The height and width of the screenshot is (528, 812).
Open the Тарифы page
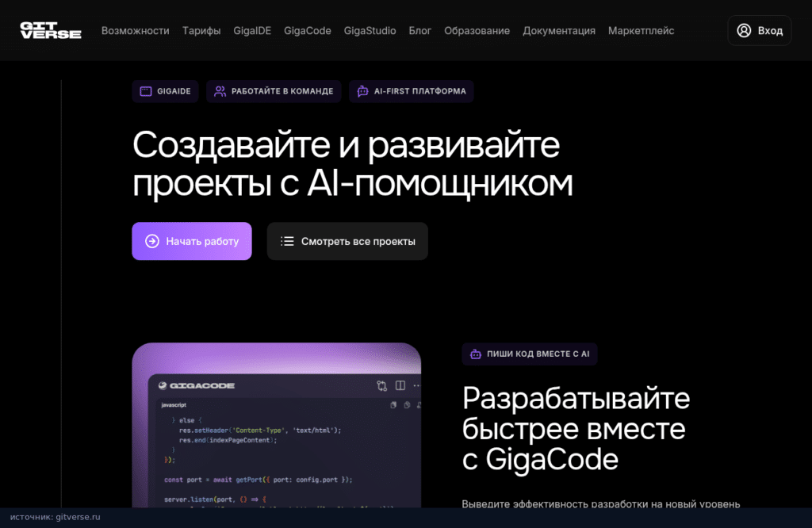201,31
